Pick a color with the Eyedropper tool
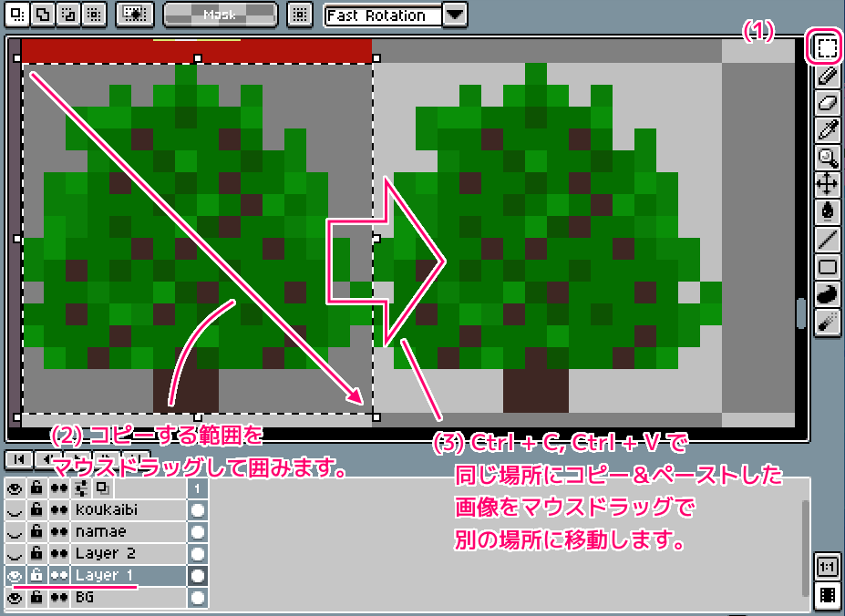Image resolution: width=845 pixels, height=616 pixels. 828,128
